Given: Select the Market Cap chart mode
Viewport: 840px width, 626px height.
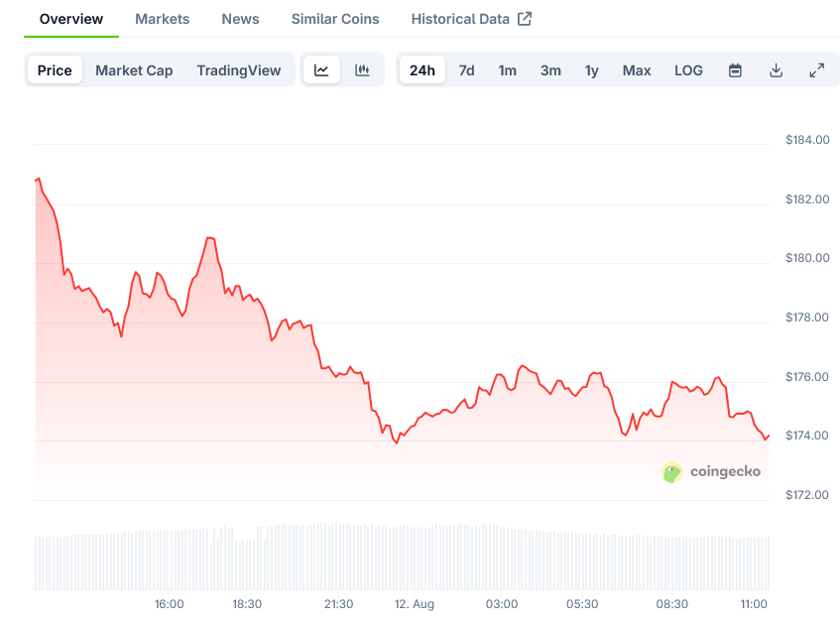Looking at the screenshot, I should (134, 70).
